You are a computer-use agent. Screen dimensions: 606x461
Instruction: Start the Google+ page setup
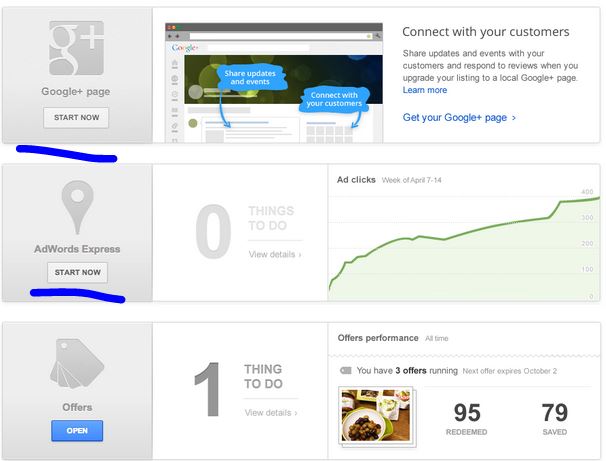[x=76, y=117]
